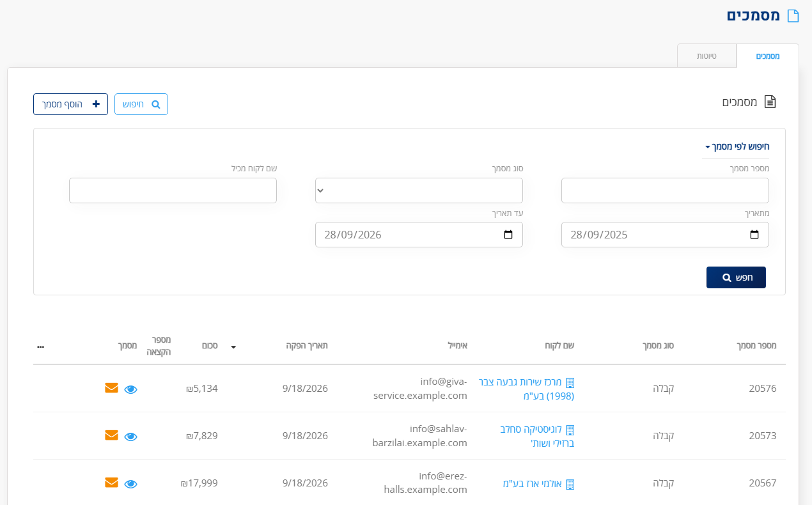View document 20573 with eye icon

coord(130,437)
